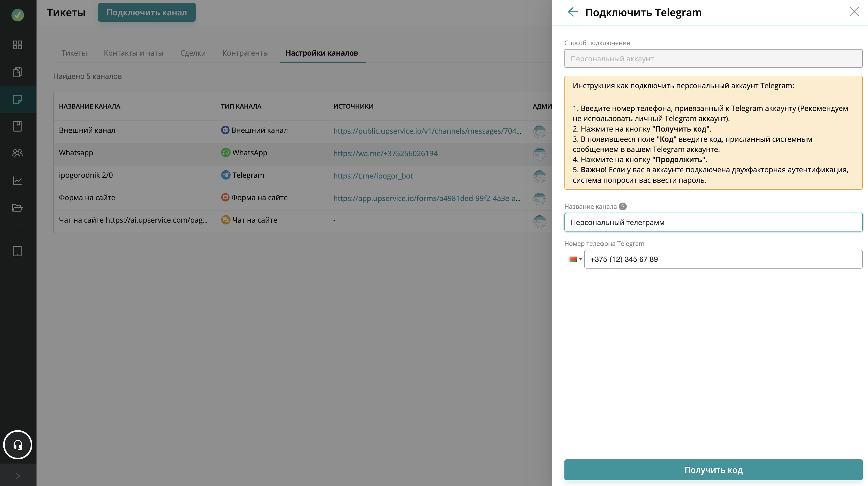Click admin avatar in Чат на сайте row
Screen dimensions: 868x486
click(539, 221)
